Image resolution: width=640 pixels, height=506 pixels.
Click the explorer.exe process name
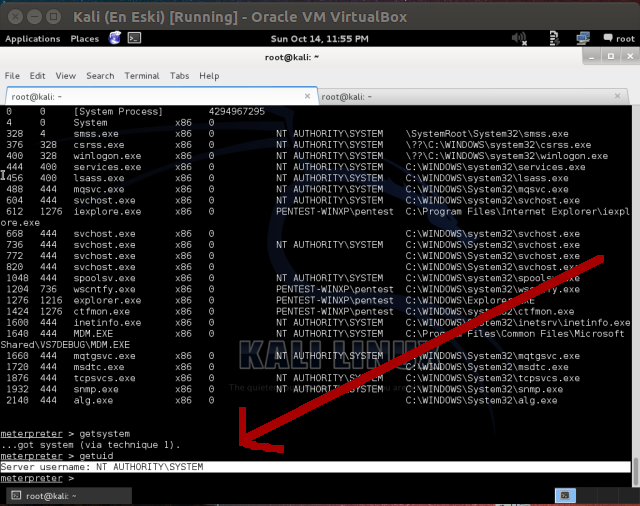click(x=107, y=301)
